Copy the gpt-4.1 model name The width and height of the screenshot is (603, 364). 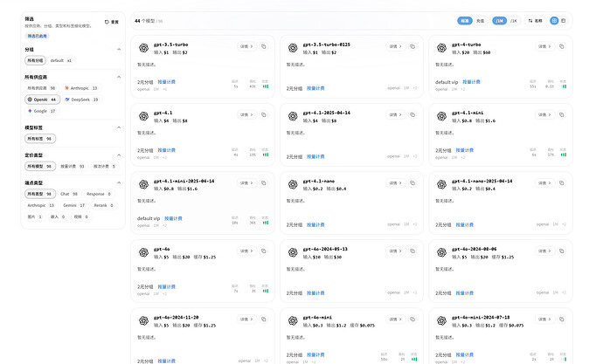tap(263, 115)
